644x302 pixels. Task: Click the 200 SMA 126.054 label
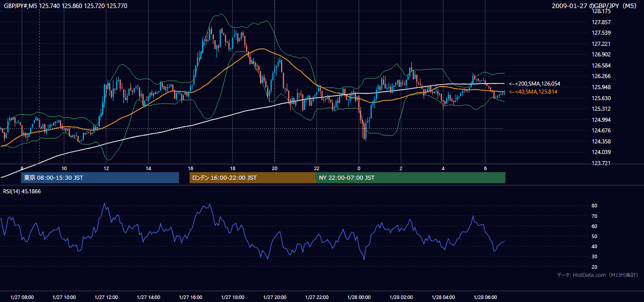pyautogui.click(x=535, y=84)
